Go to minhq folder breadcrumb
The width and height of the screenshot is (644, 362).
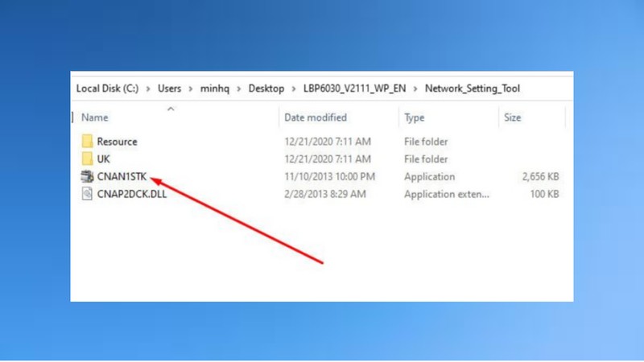[215, 88]
